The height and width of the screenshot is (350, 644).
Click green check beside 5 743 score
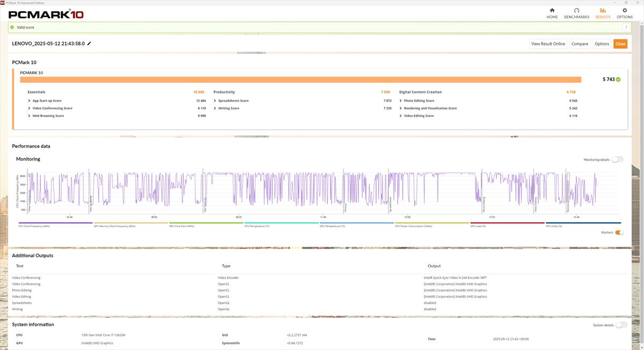click(618, 79)
